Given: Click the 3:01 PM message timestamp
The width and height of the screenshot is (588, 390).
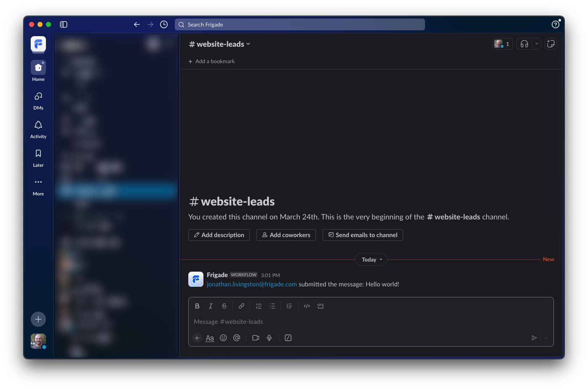Looking at the screenshot, I should pyautogui.click(x=270, y=275).
